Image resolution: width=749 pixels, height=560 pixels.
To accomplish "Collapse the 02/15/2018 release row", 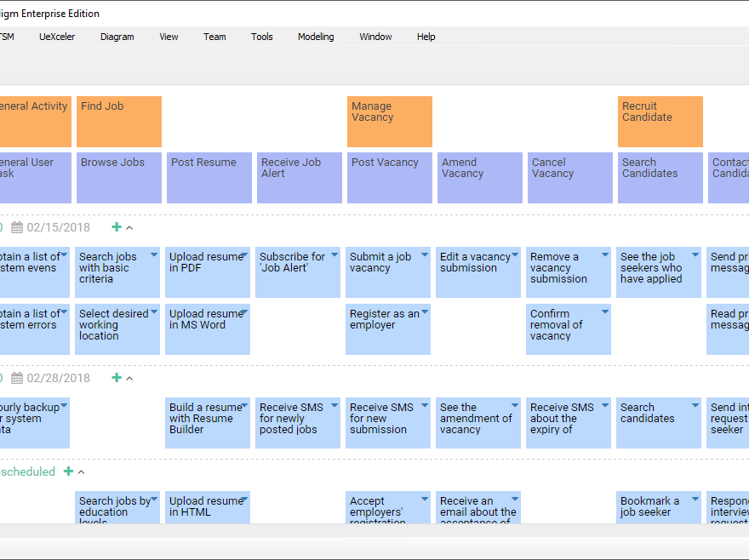I will (129, 228).
